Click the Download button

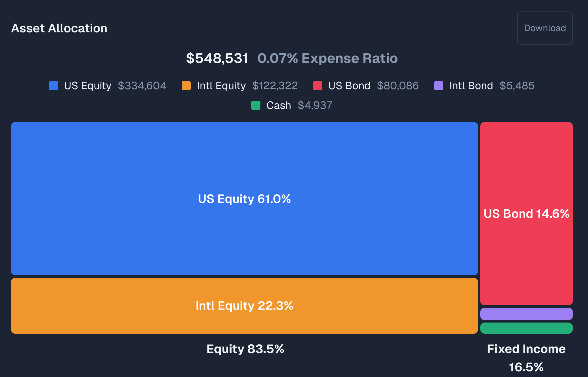(x=545, y=28)
